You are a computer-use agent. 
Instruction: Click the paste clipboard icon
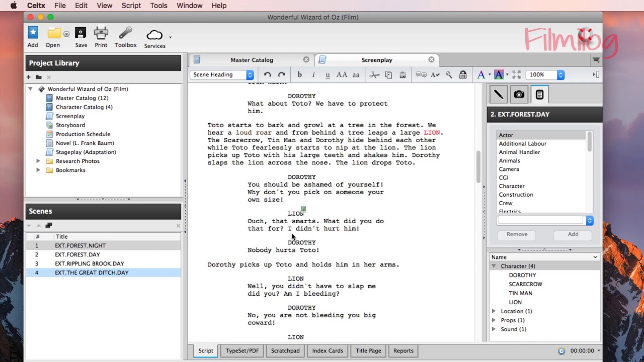(x=403, y=74)
